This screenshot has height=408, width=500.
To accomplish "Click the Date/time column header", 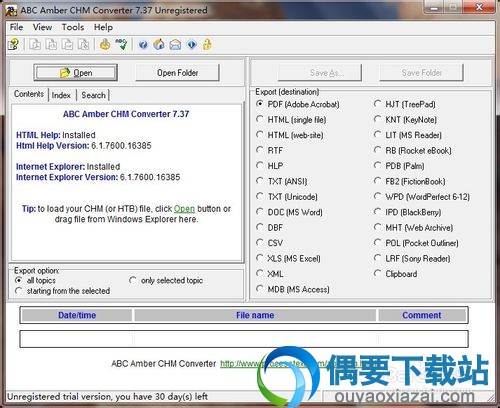I will tap(77, 315).
